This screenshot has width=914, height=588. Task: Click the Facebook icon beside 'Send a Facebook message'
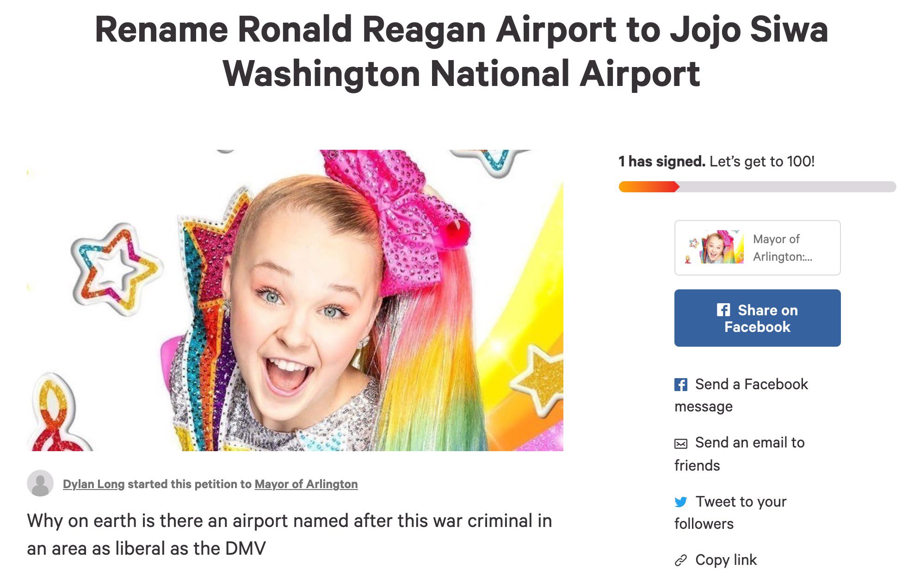click(680, 385)
